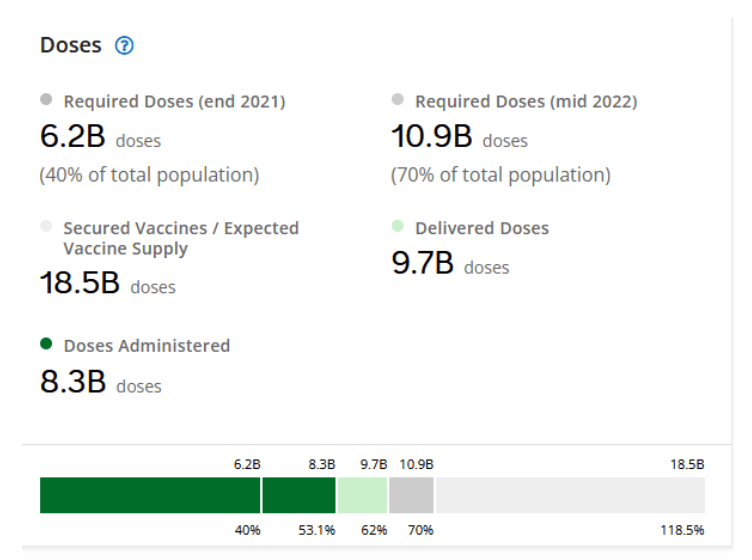752x560 pixels.
Task: Click the dark green dot beside Doses Administered
Action: 46,344
